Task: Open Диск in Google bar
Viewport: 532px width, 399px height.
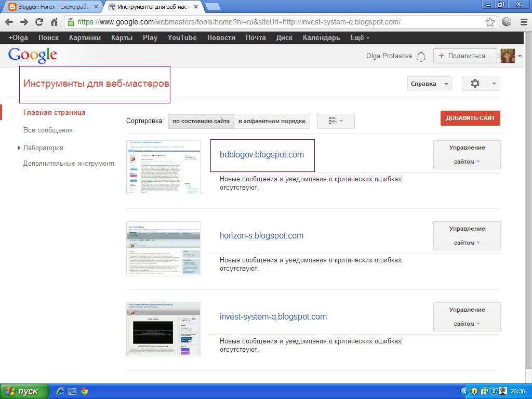Action: [x=284, y=37]
